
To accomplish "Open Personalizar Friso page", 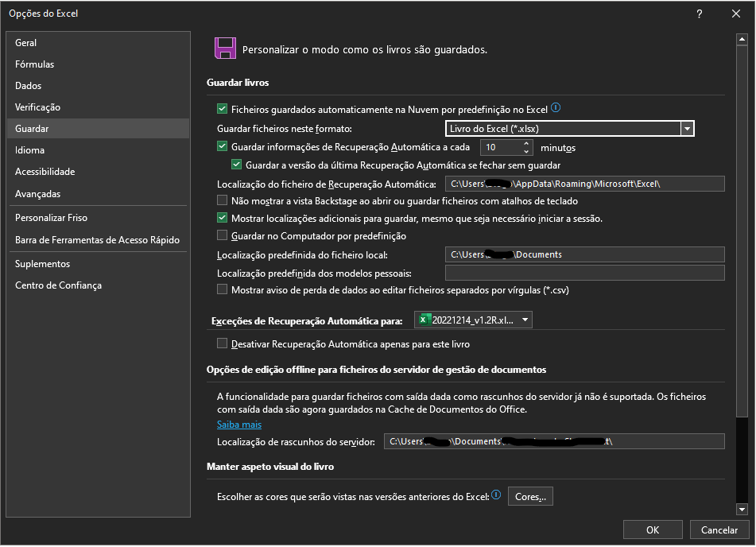I will coord(99,218).
